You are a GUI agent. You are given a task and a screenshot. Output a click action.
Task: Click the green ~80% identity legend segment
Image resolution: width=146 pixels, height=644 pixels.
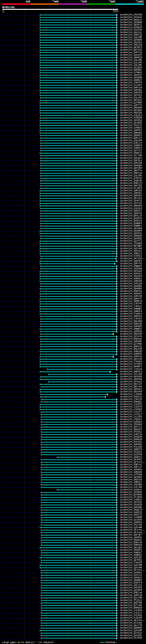coord(101,4)
